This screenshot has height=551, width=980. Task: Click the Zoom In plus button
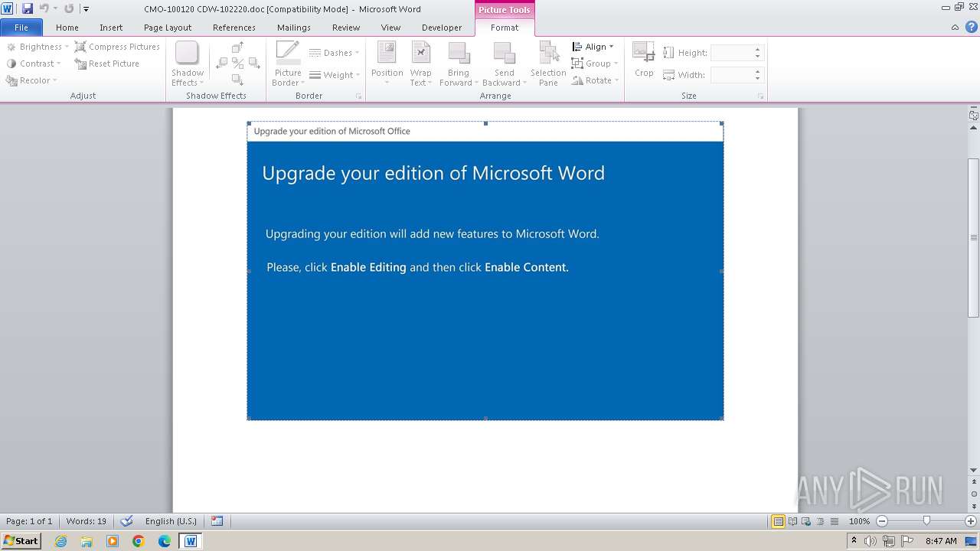point(970,521)
